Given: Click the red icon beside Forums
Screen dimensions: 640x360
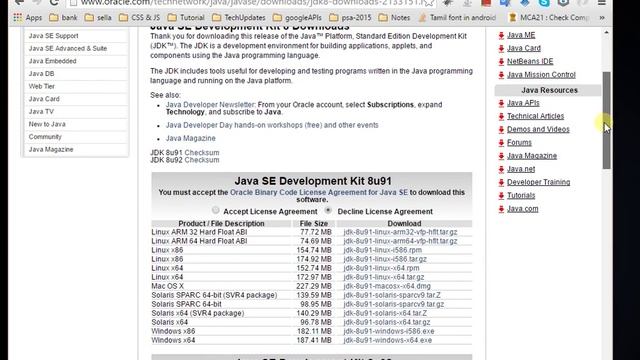Looking at the screenshot, I should 501,143.
